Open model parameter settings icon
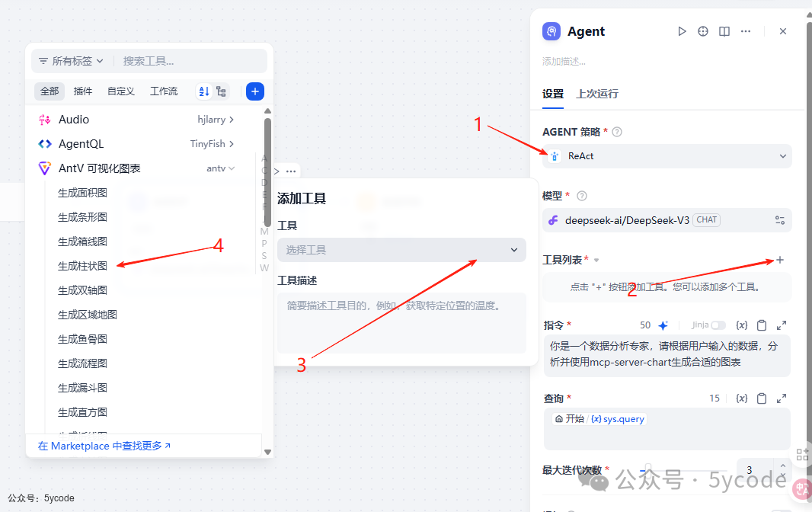Viewport: 812px width, 512px height. (x=780, y=220)
